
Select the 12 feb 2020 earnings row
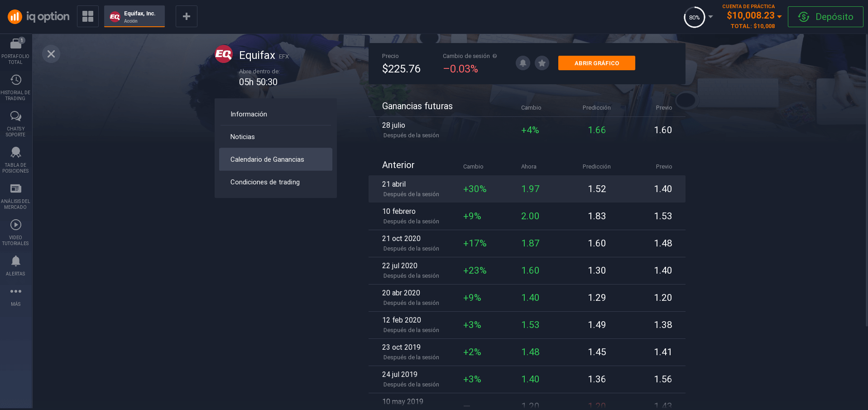[x=527, y=325]
